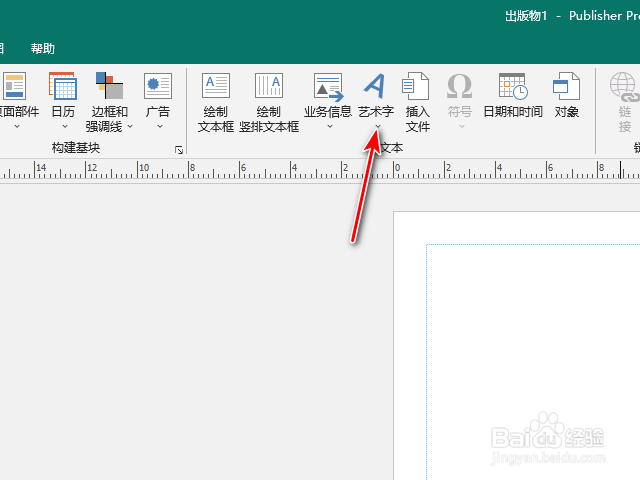Expand the WordArt (艺术字) dropdown chevron
Image resolution: width=640 pixels, height=480 pixels.
[x=378, y=127]
